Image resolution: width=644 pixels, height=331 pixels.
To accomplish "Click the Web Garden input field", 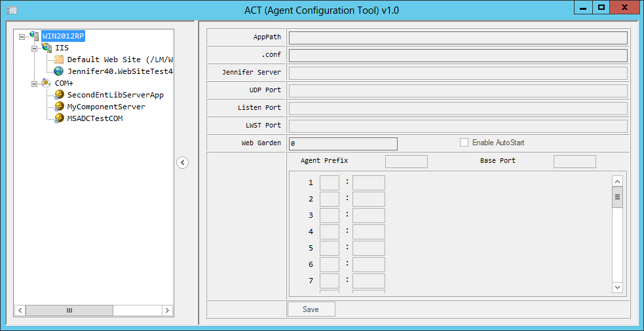I will [343, 144].
